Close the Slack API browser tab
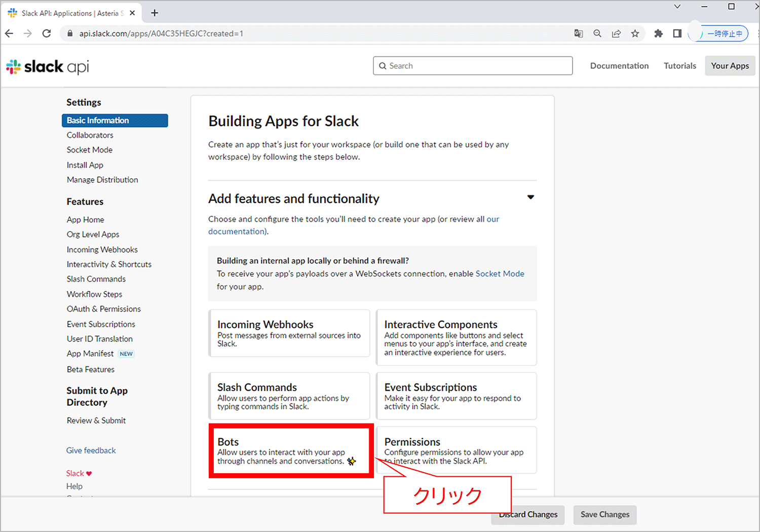 coord(132,13)
